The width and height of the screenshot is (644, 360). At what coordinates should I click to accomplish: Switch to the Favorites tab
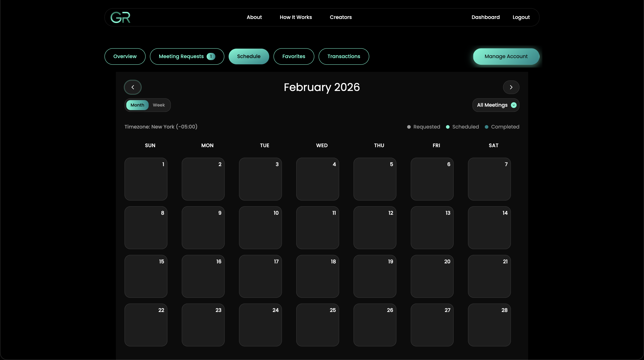294,56
